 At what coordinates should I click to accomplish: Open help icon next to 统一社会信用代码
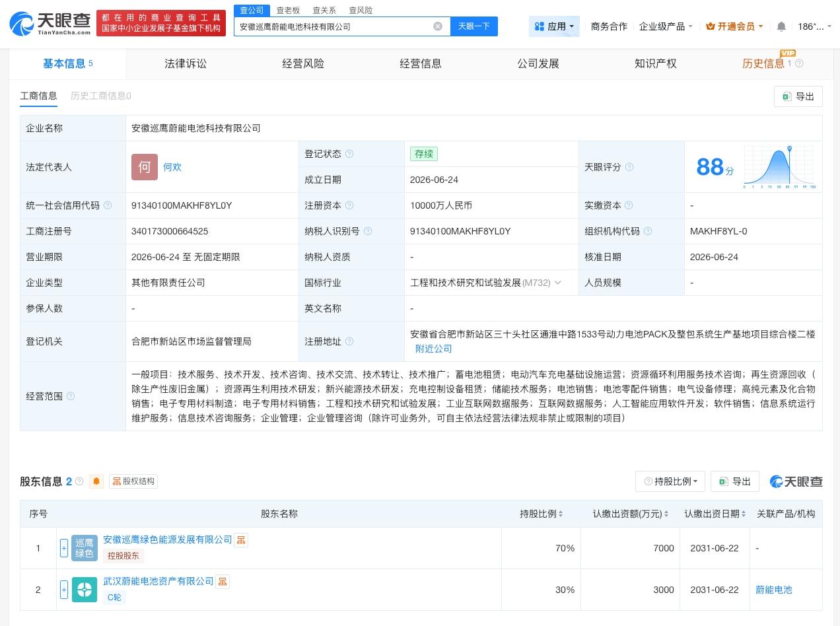[x=108, y=205]
